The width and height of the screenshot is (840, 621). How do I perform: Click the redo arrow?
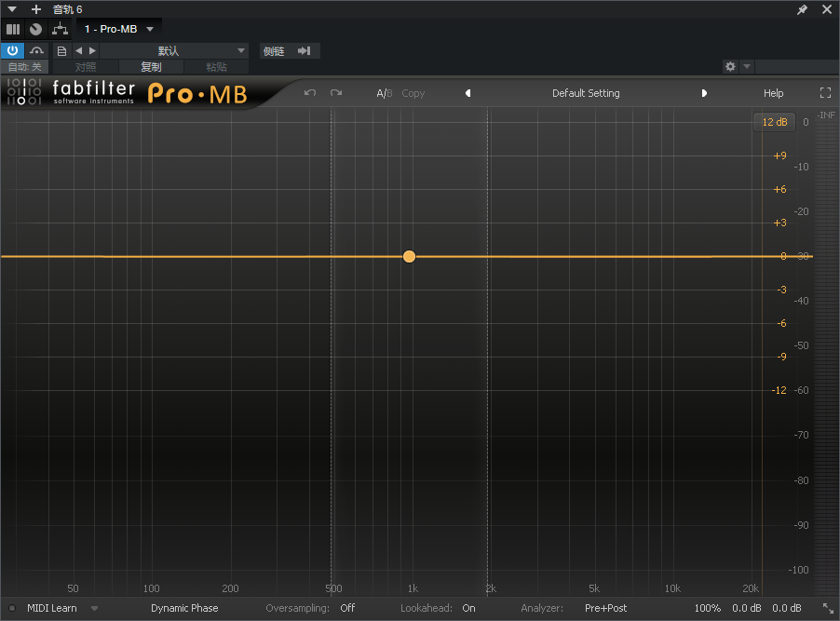click(x=336, y=93)
